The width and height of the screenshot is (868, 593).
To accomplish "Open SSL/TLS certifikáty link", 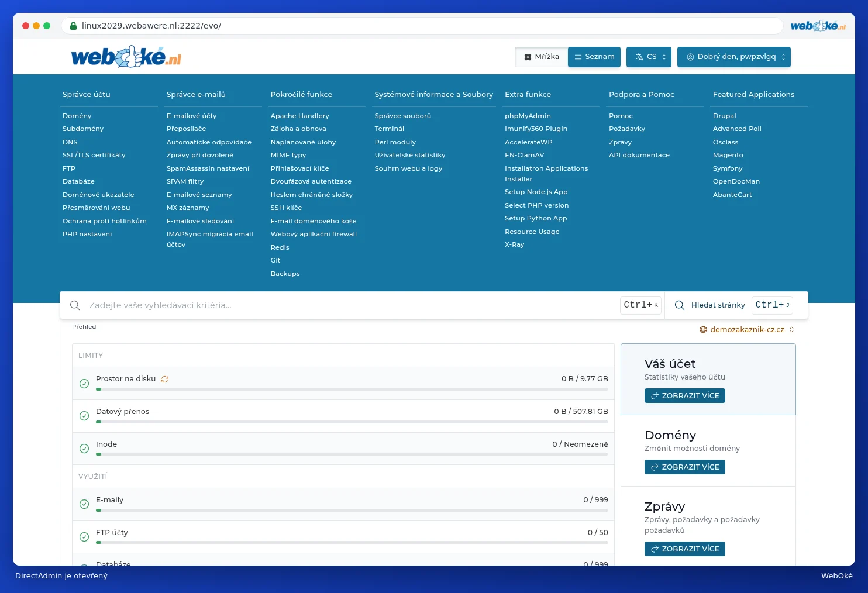I will click(94, 155).
